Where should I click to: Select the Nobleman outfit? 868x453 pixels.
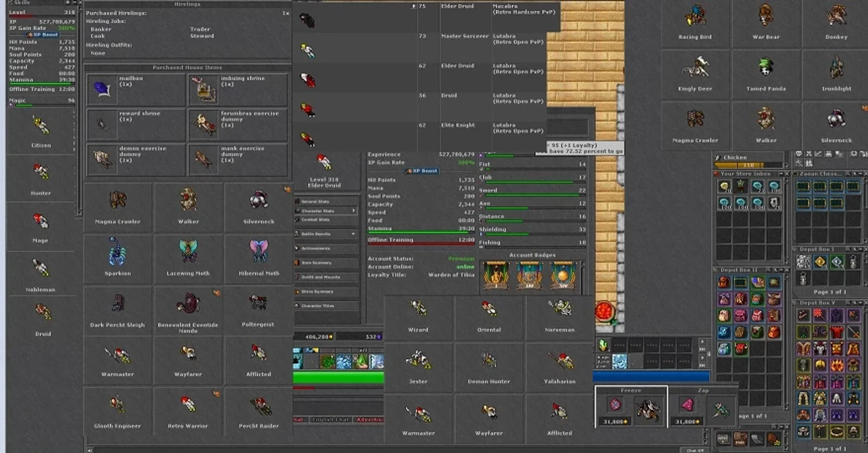41,275
